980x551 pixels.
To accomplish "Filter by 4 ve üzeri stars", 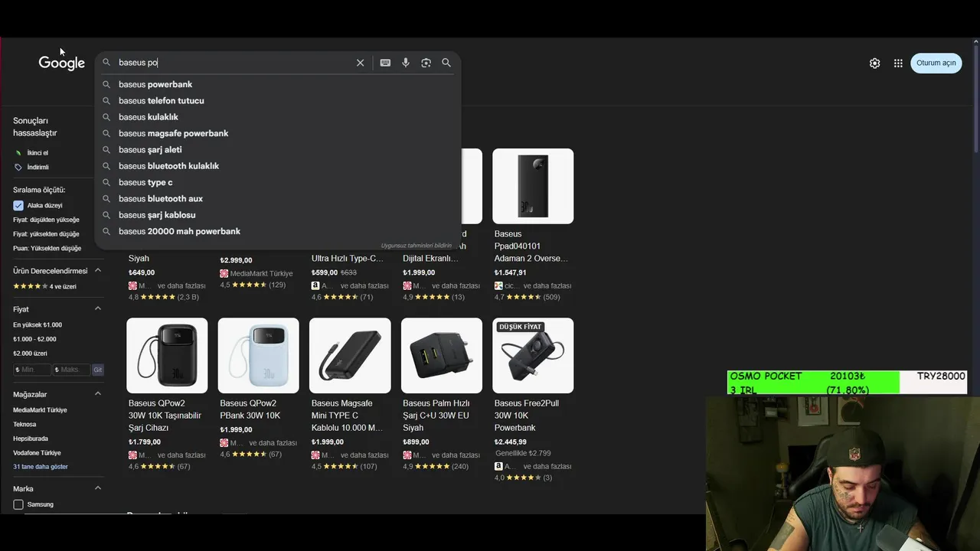I will 44,286.
